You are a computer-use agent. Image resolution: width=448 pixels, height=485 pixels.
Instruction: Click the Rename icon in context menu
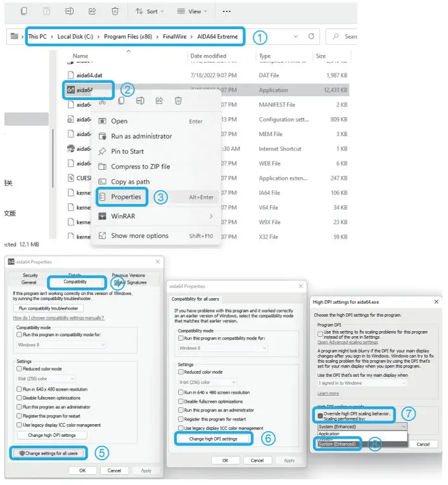coord(140,101)
